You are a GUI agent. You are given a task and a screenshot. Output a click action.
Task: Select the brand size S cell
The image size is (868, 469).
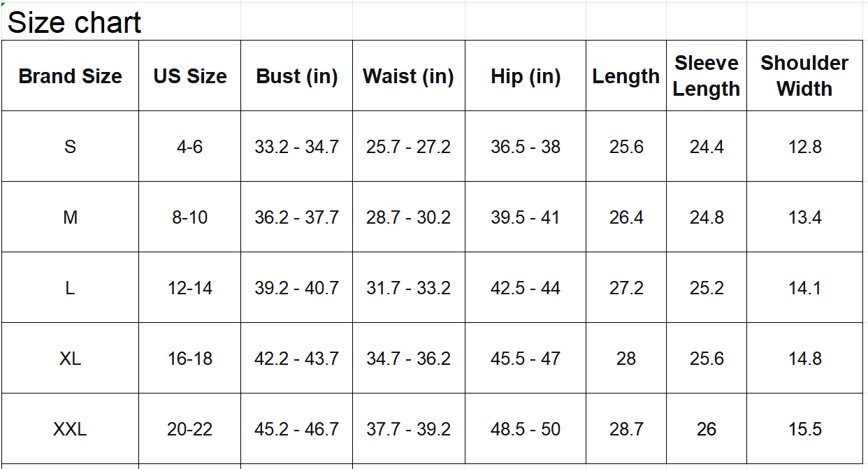[70, 147]
